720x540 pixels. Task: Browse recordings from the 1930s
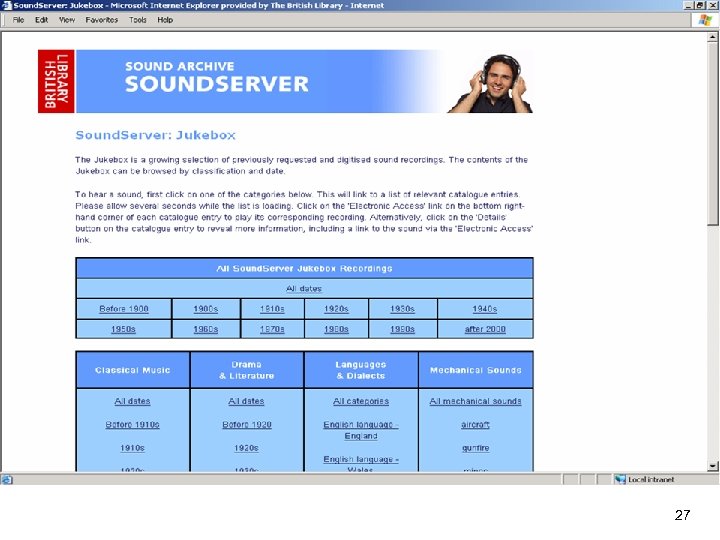point(402,309)
